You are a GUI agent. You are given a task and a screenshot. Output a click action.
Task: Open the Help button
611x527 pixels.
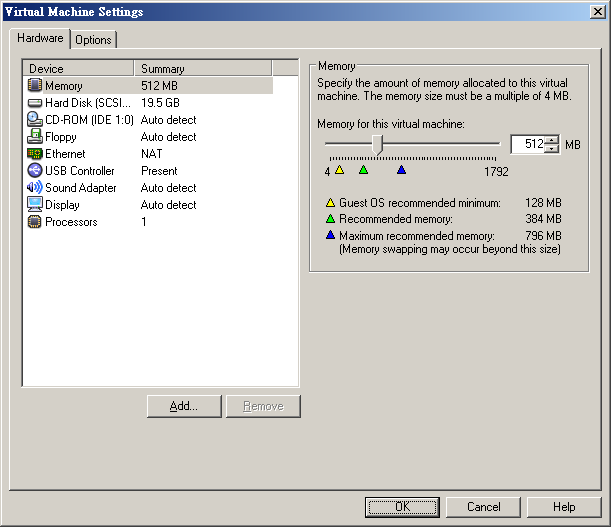[564, 507]
